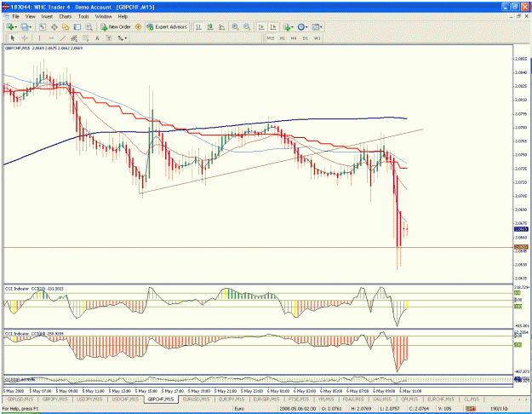Toggle chart Auto Scroll
The width and height of the screenshot is (532, 414).
pyautogui.click(x=261, y=26)
